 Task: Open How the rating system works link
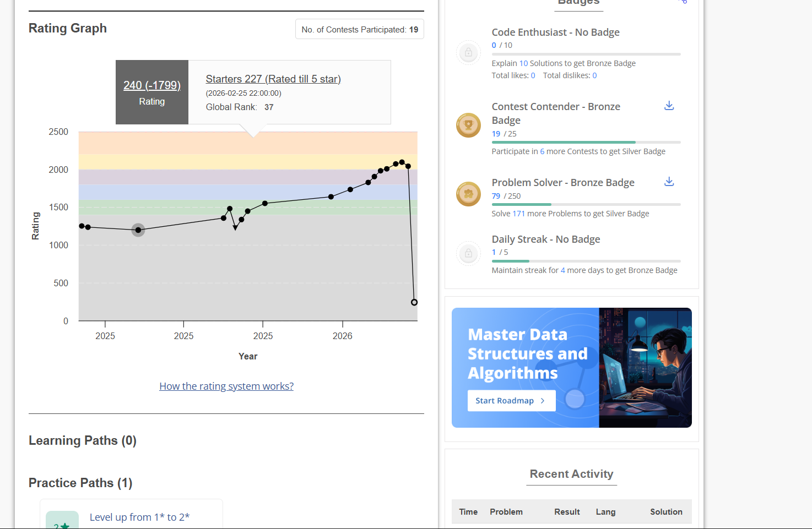(x=226, y=386)
